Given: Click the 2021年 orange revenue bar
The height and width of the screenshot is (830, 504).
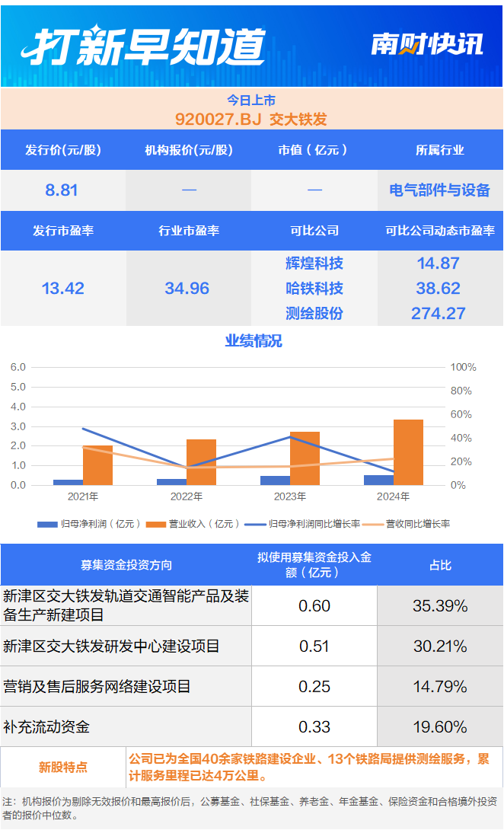Looking at the screenshot, I should [98, 465].
